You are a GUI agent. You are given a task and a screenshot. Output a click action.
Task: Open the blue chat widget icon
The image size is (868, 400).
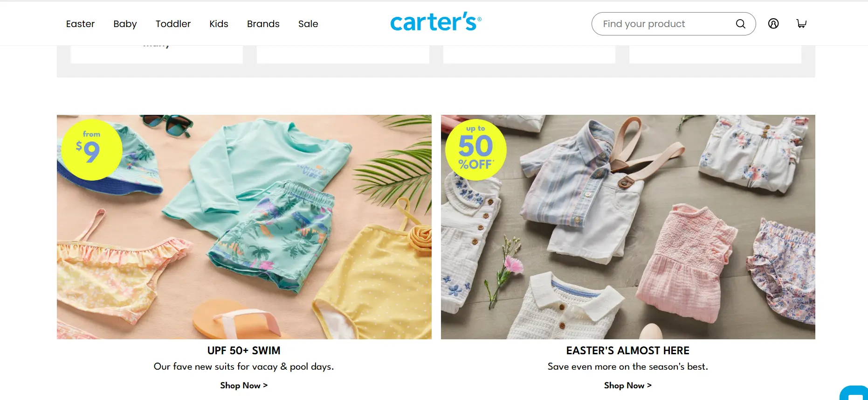coord(854,393)
